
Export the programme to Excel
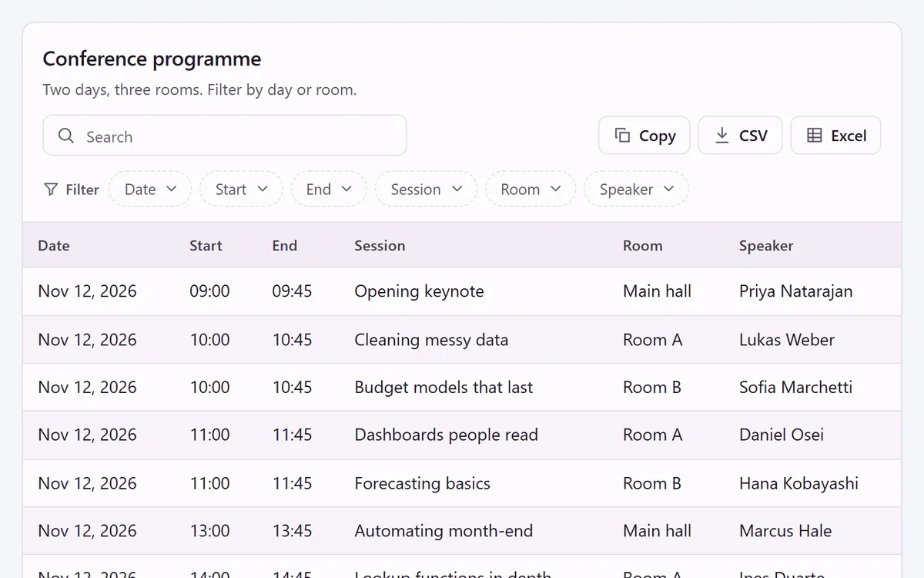[835, 136]
